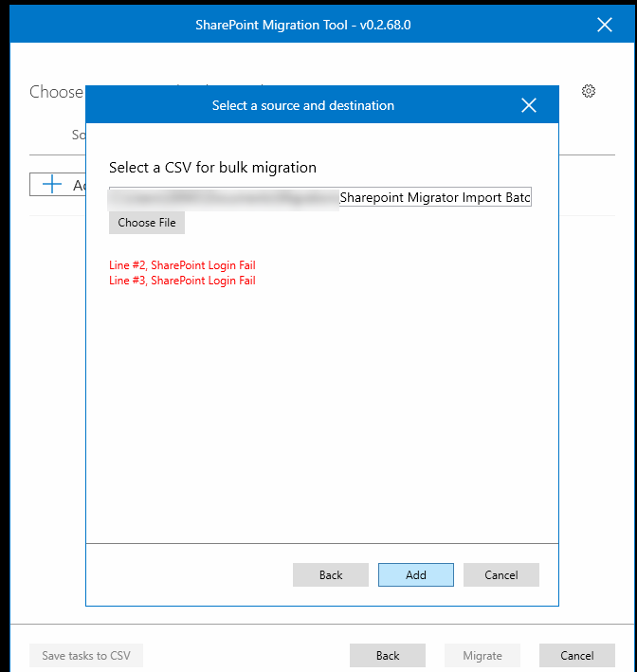The image size is (637, 672).
Task: Click the CSV file path text field
Action: (x=320, y=197)
